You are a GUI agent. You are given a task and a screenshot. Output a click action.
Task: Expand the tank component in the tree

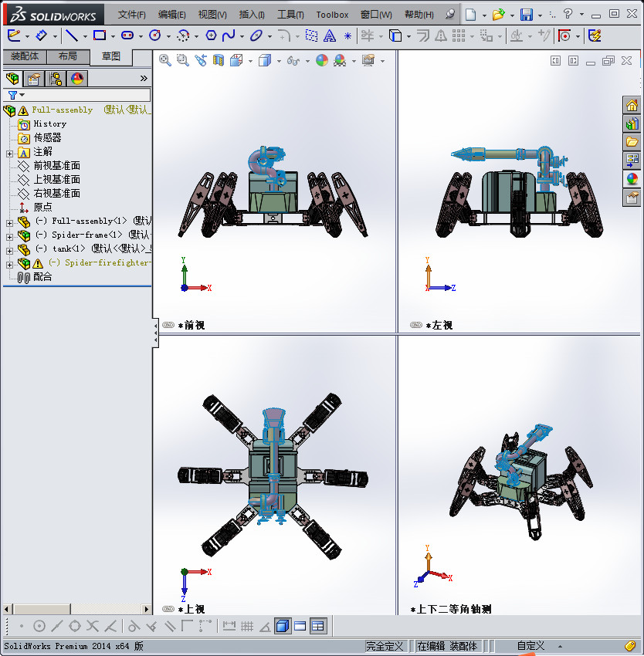point(8,250)
